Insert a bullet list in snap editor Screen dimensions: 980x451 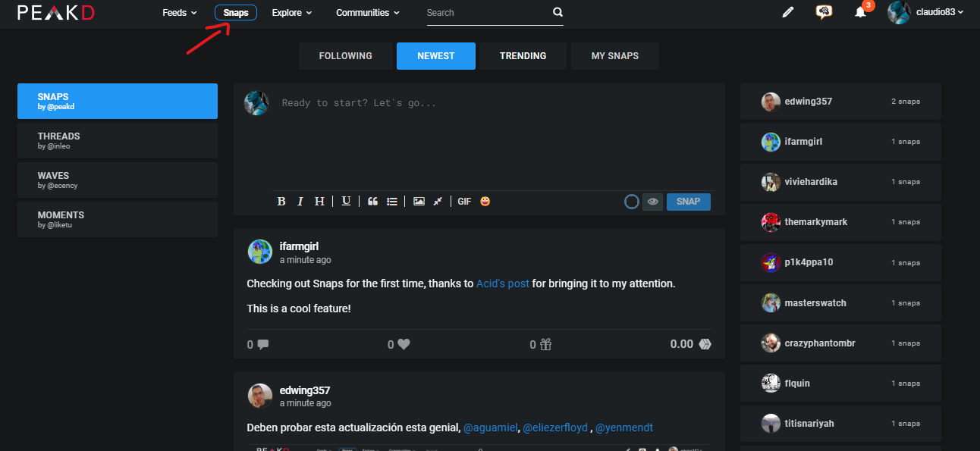(392, 202)
